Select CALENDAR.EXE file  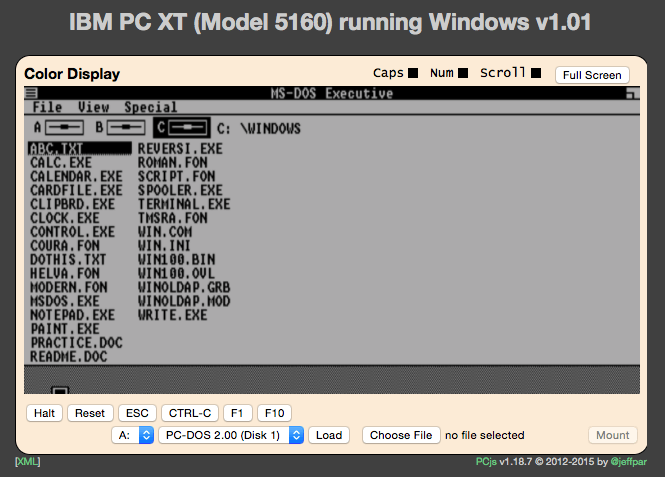click(x=76, y=177)
